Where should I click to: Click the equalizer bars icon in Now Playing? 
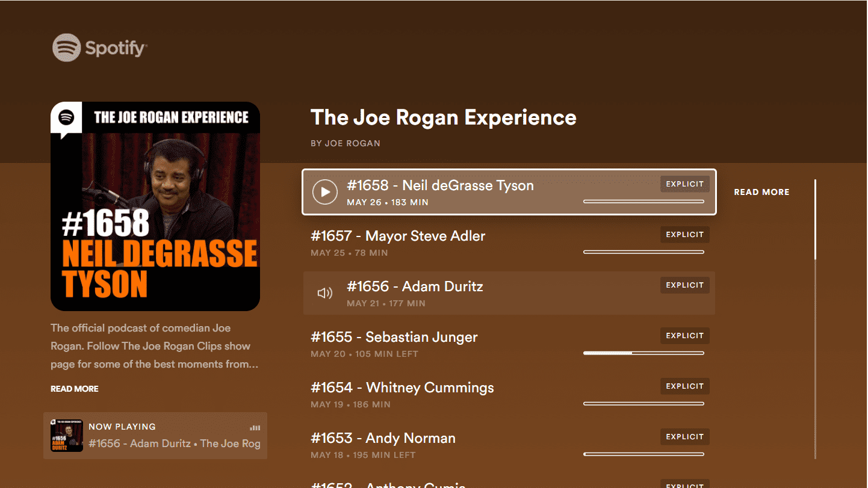point(255,428)
